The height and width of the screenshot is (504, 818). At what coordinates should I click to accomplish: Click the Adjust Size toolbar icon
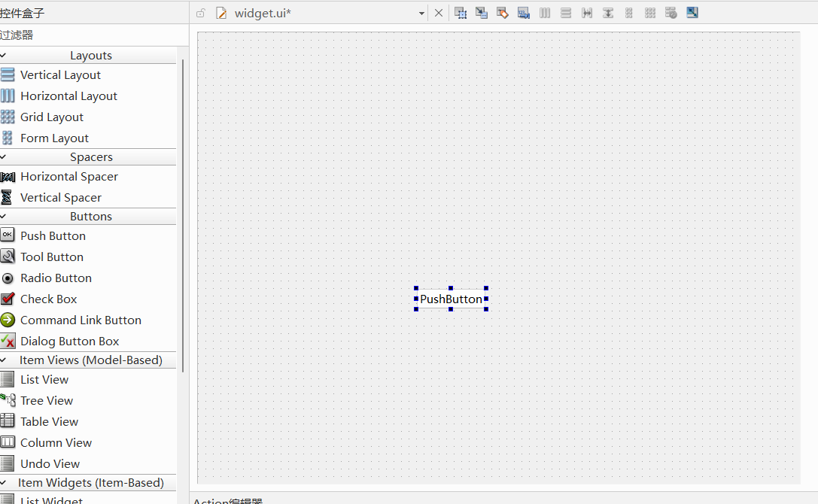pos(692,13)
